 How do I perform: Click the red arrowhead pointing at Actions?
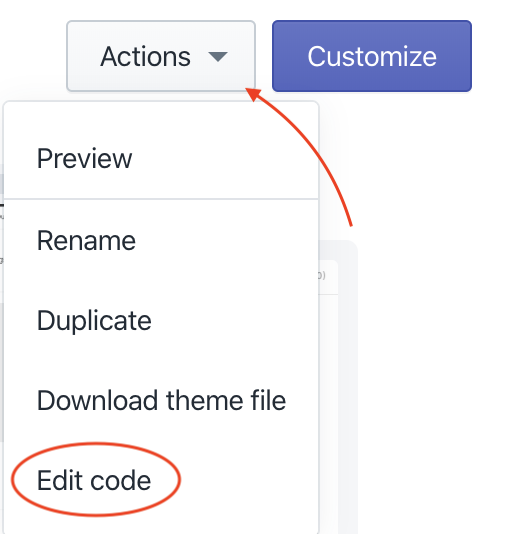coord(253,93)
